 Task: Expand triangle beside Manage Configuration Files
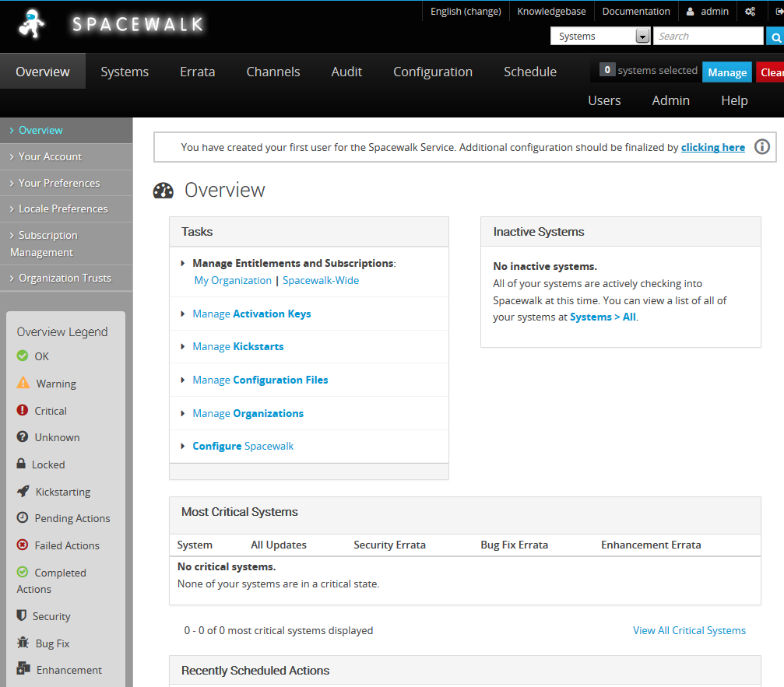(x=183, y=380)
